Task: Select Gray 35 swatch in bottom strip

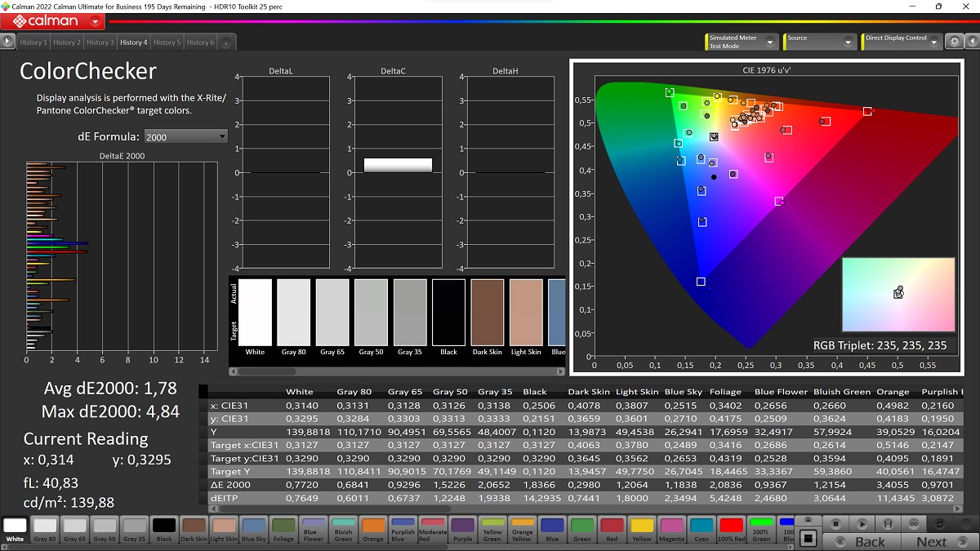Action: coord(134,530)
